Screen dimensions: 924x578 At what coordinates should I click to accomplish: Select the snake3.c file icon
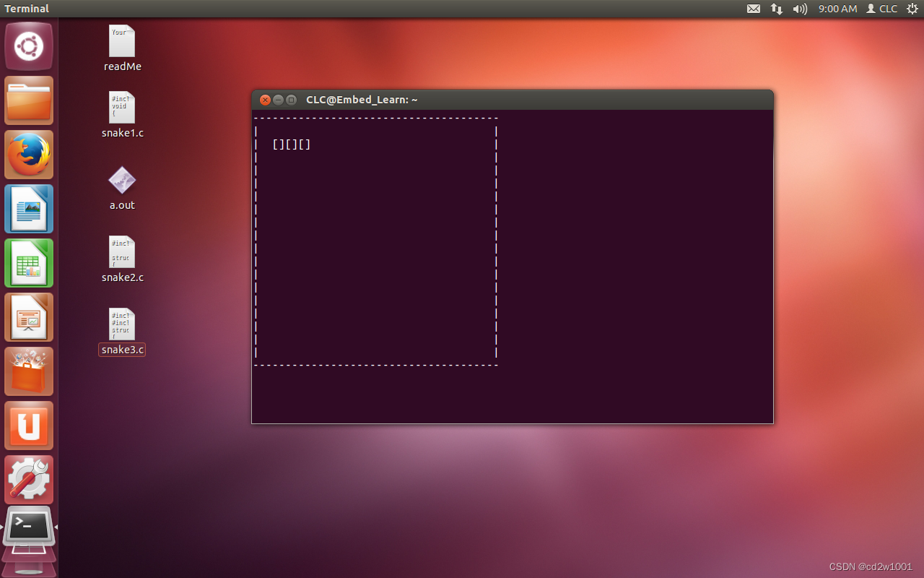pyautogui.click(x=122, y=332)
